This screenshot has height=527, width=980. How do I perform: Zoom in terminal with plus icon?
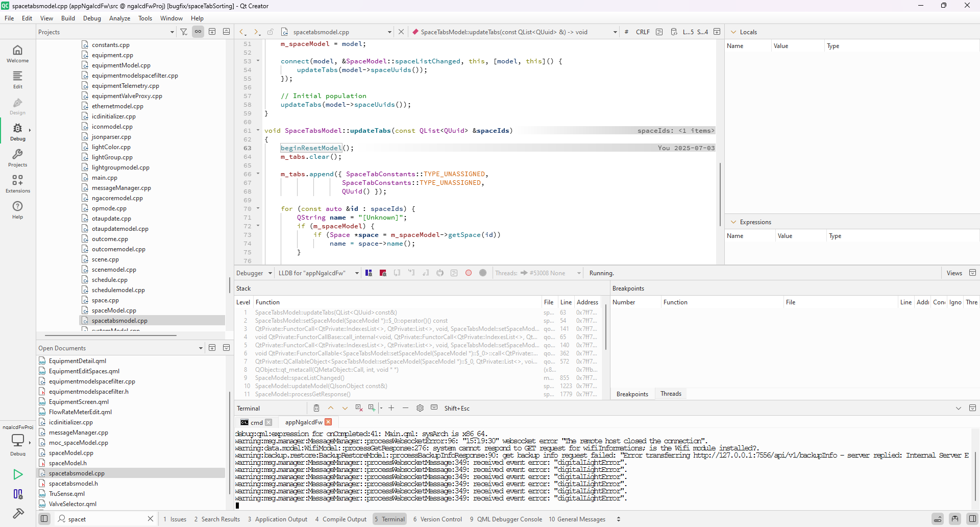click(x=391, y=408)
